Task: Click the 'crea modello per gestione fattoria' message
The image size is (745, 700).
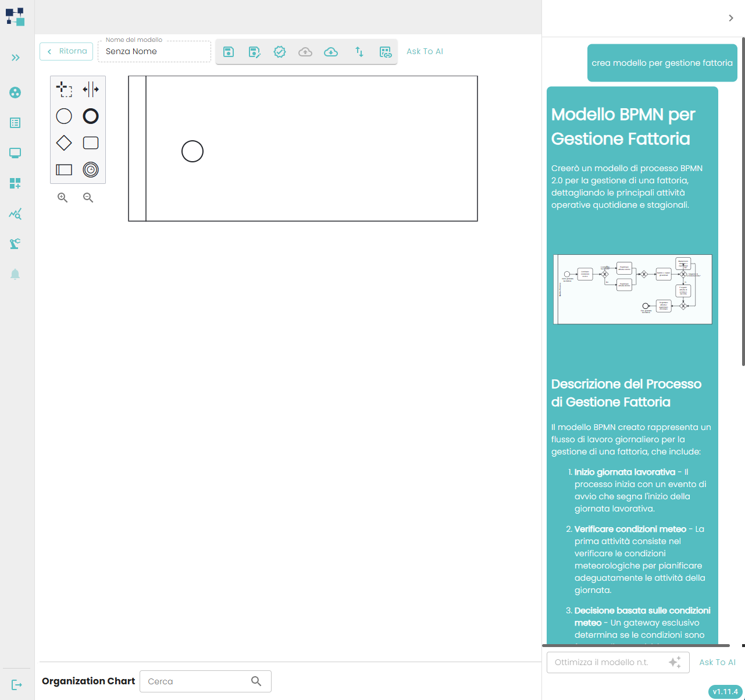Action: point(662,63)
